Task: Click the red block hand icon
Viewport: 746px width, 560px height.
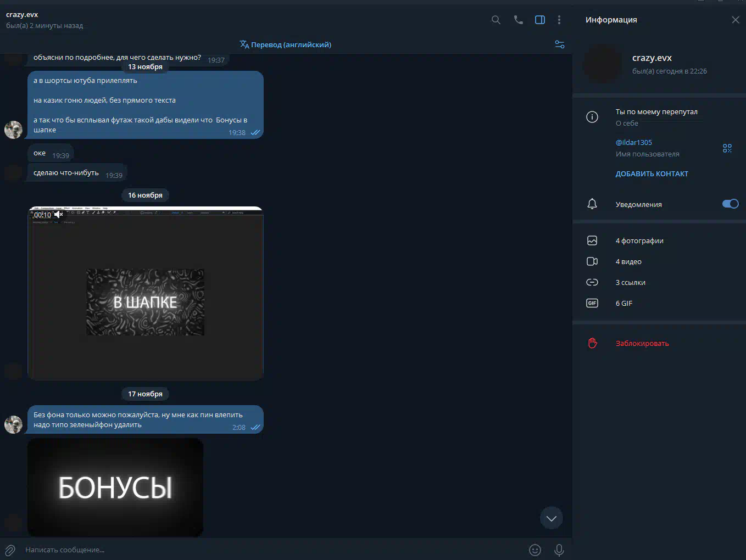Action: point(592,343)
